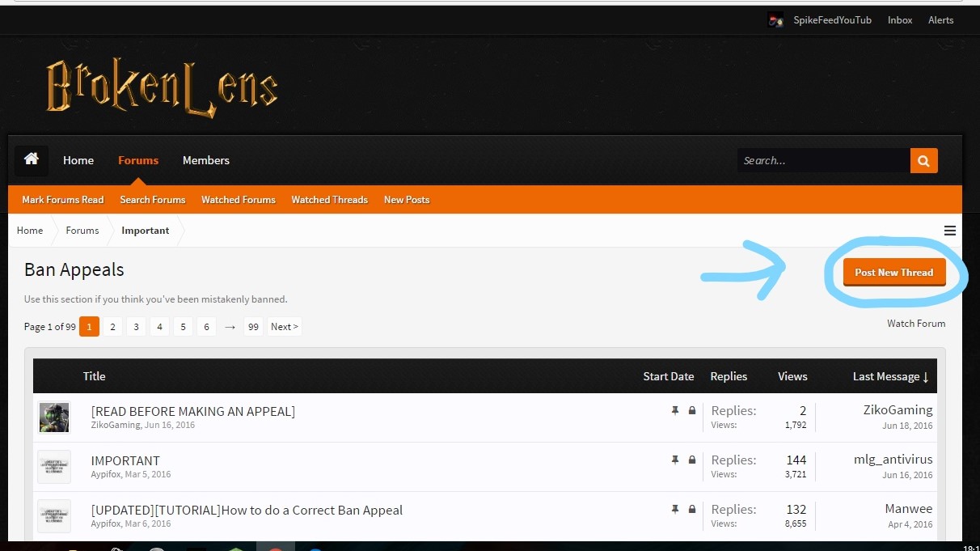The height and width of the screenshot is (551, 980).
Task: Select Watched Threads in orange bar
Action: coord(330,200)
